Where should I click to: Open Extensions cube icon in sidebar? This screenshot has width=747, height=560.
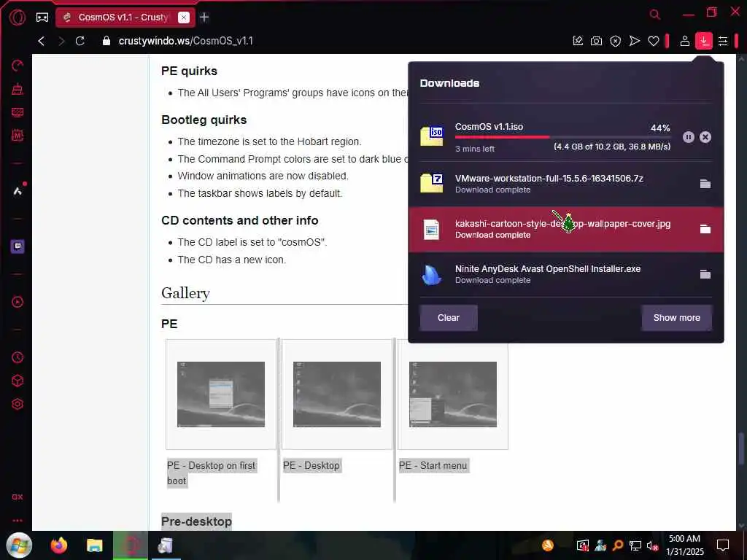[x=18, y=381]
